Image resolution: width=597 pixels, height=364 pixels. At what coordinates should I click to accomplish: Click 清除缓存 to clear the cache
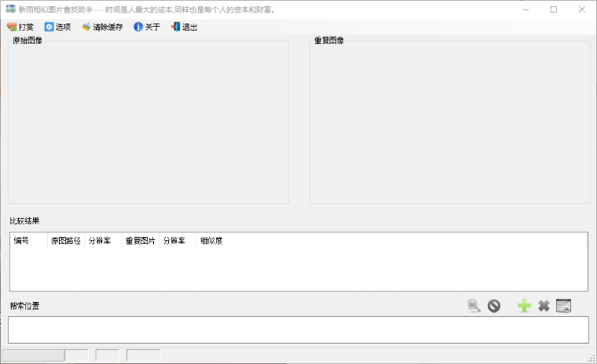point(102,27)
